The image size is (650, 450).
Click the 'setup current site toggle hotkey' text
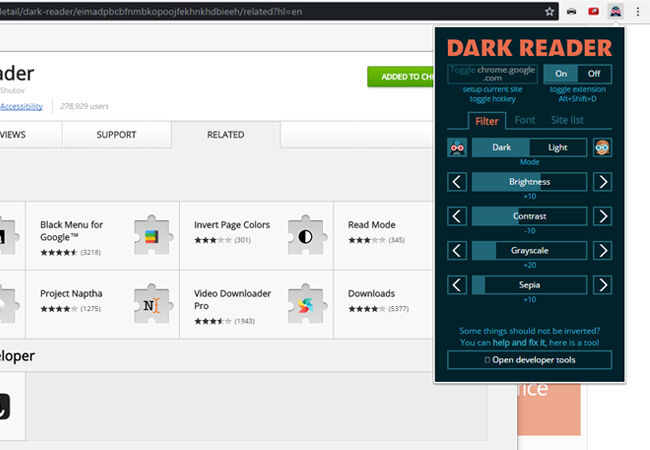point(492,94)
